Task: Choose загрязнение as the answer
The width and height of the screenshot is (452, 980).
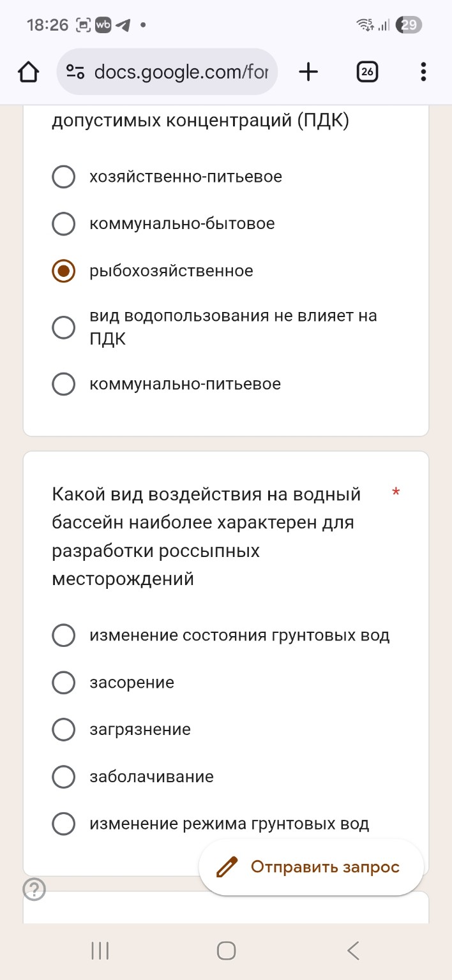Action: [63, 729]
